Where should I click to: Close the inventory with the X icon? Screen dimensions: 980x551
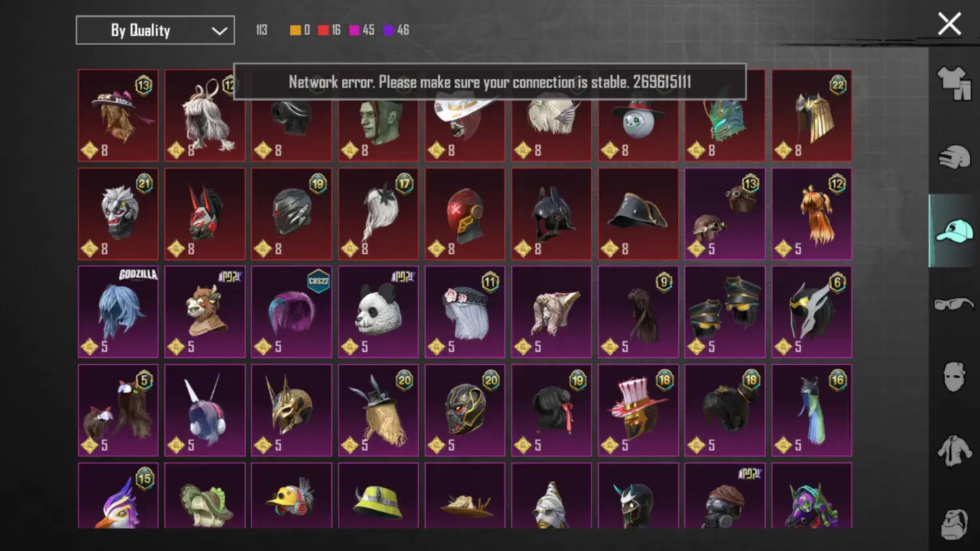click(x=949, y=24)
